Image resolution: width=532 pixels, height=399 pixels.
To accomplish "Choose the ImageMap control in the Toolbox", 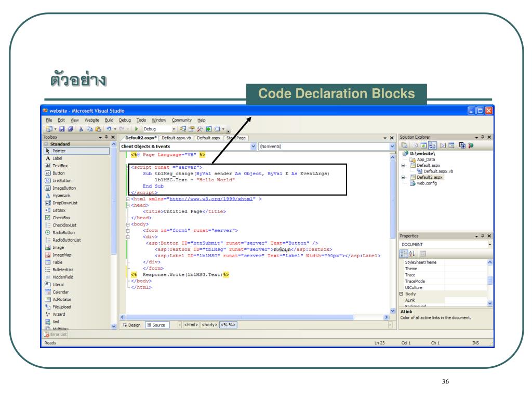I will tap(62, 255).
